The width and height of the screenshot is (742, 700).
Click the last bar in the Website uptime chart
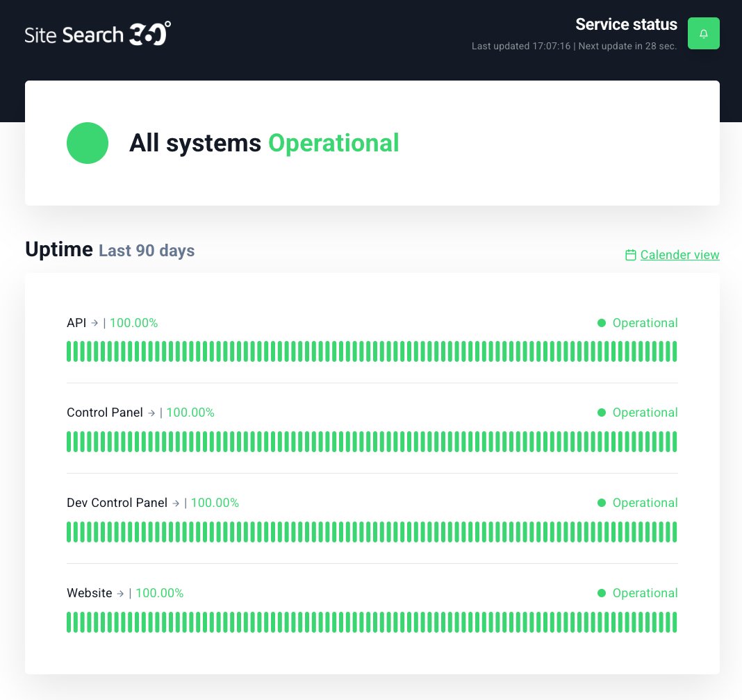click(675, 622)
